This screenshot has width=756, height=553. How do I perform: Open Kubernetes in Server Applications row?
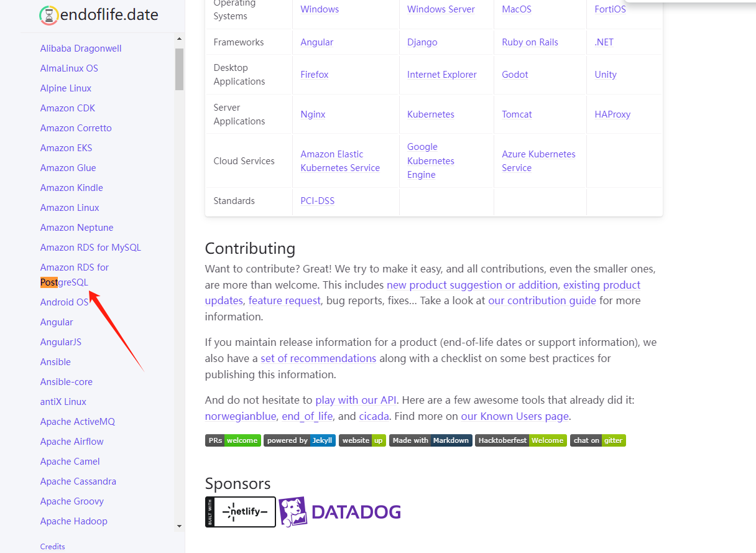click(x=431, y=114)
